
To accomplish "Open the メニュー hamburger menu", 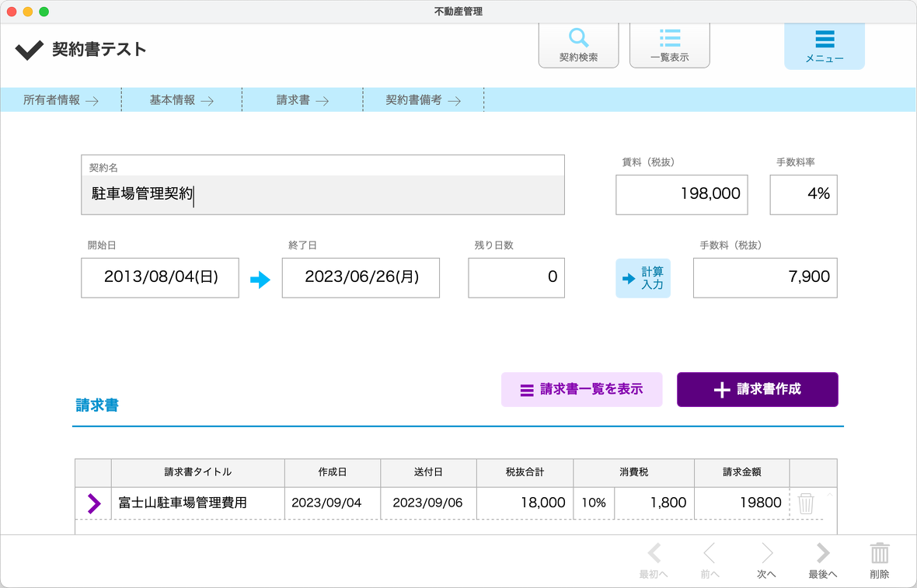I will tap(824, 46).
